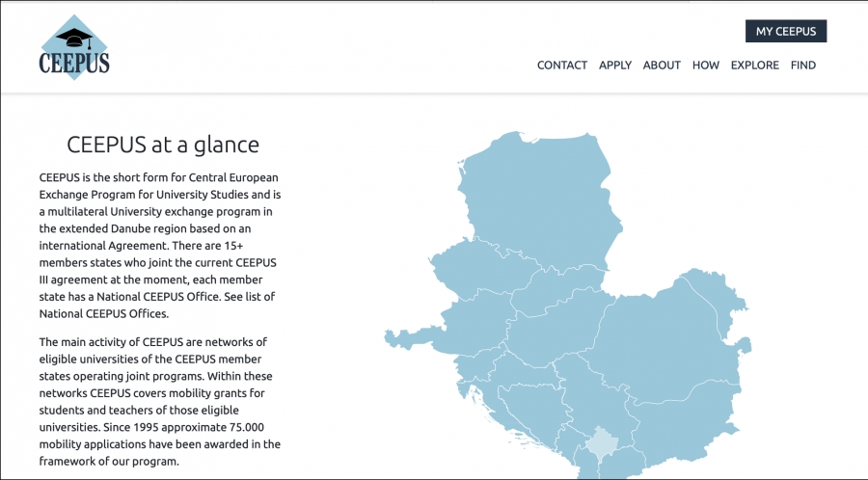Click Poland on the member map

(540, 200)
